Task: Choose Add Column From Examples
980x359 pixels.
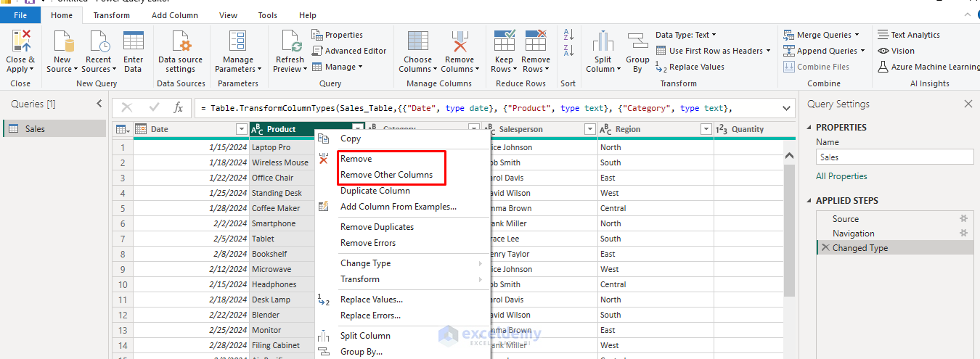Action: 399,207
